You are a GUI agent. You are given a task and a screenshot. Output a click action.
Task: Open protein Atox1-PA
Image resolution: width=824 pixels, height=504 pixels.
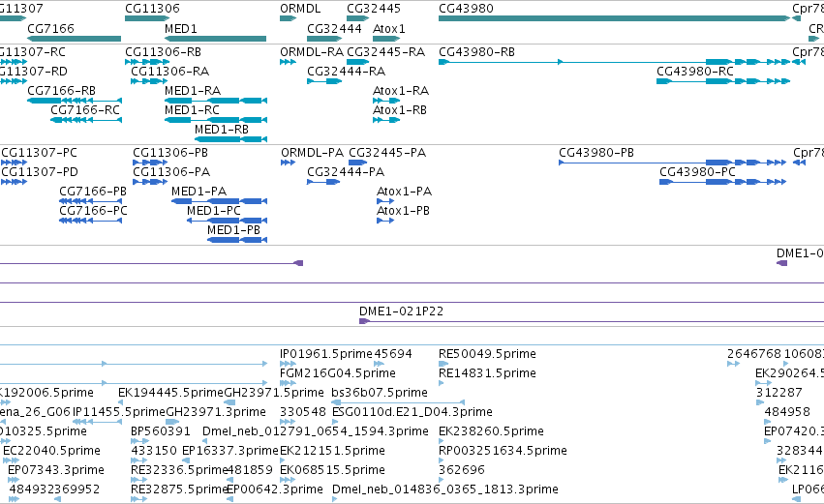404,192
